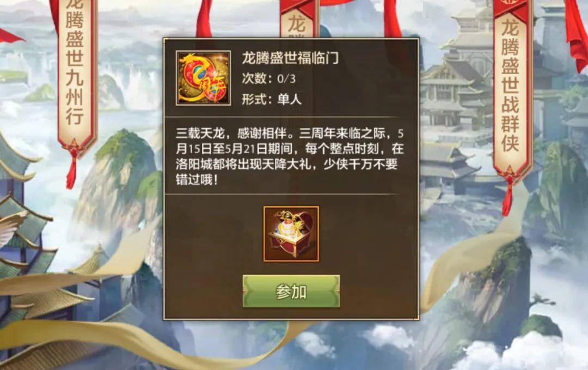
Task: Tap the 次数 0/3 counter
Action: [x=268, y=78]
